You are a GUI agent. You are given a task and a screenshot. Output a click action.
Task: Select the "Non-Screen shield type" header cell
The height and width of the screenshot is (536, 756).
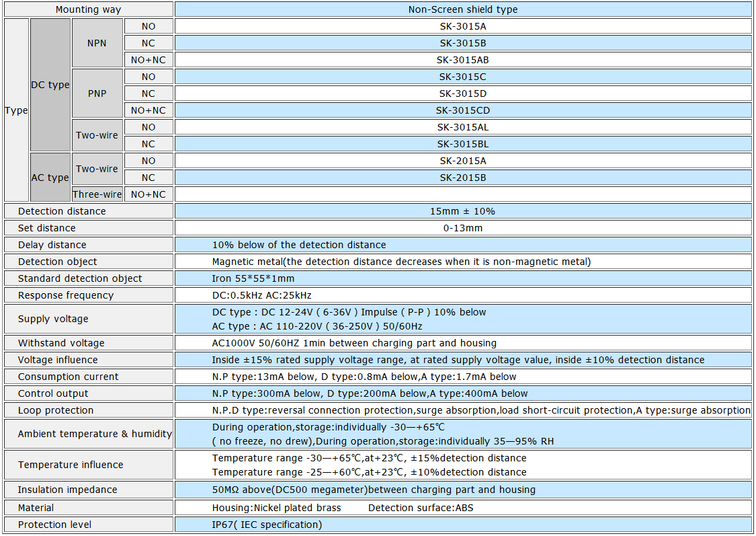pos(463,9)
